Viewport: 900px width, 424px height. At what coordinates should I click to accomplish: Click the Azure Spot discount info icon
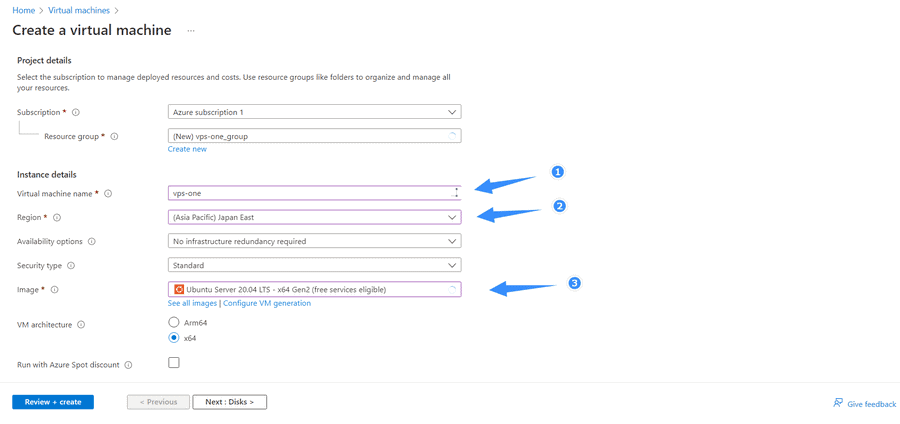tap(129, 365)
